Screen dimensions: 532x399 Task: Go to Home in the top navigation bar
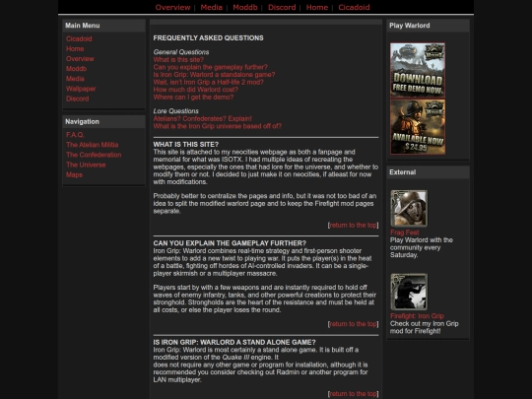pyautogui.click(x=317, y=7)
